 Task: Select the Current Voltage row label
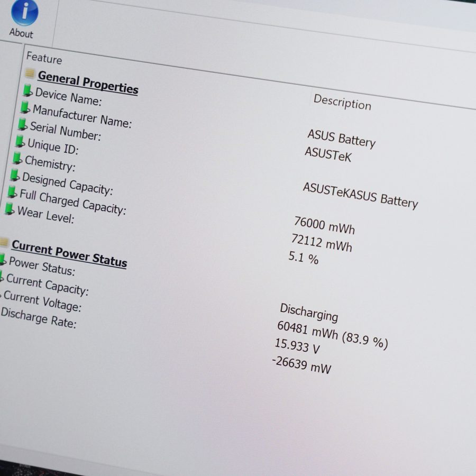42,301
